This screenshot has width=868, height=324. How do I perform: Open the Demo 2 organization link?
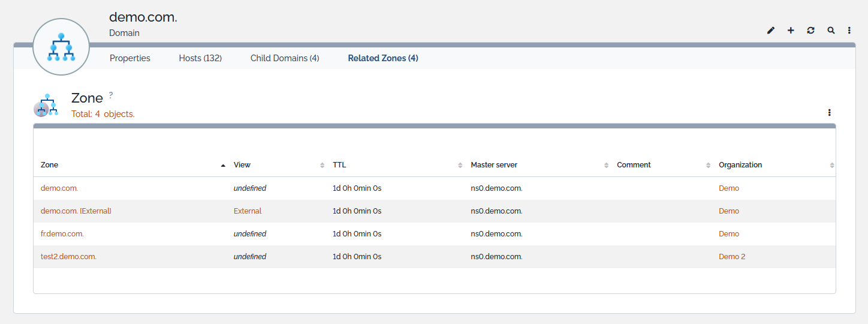[x=732, y=257]
